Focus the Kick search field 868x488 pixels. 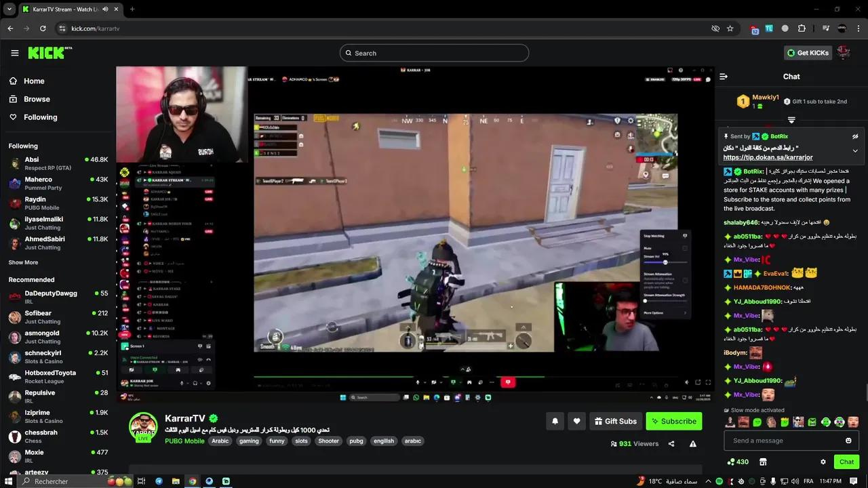(x=434, y=53)
